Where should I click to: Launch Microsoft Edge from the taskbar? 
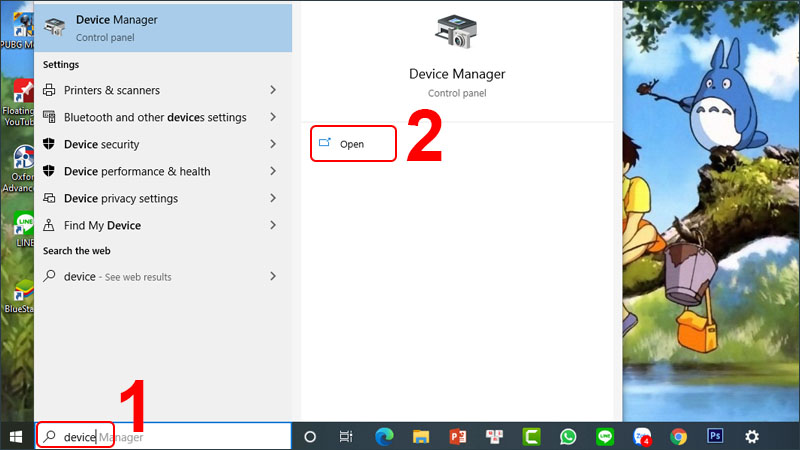pos(384,437)
